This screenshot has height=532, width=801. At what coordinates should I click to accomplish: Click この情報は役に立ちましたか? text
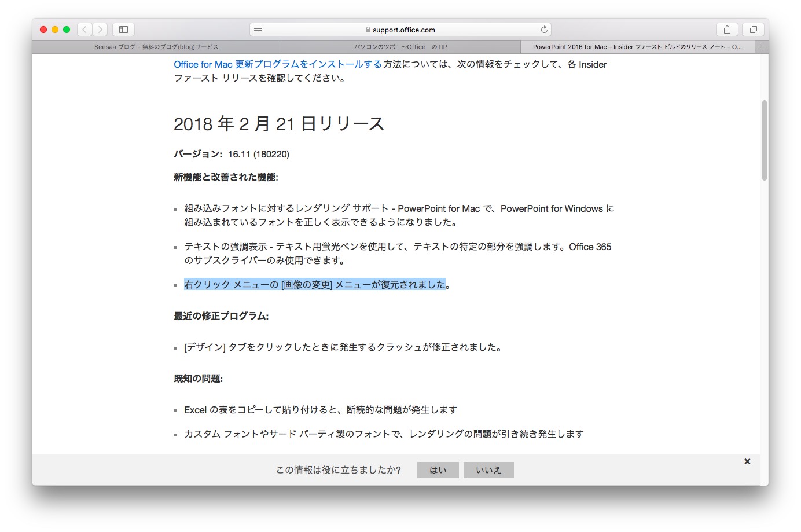pyautogui.click(x=339, y=470)
